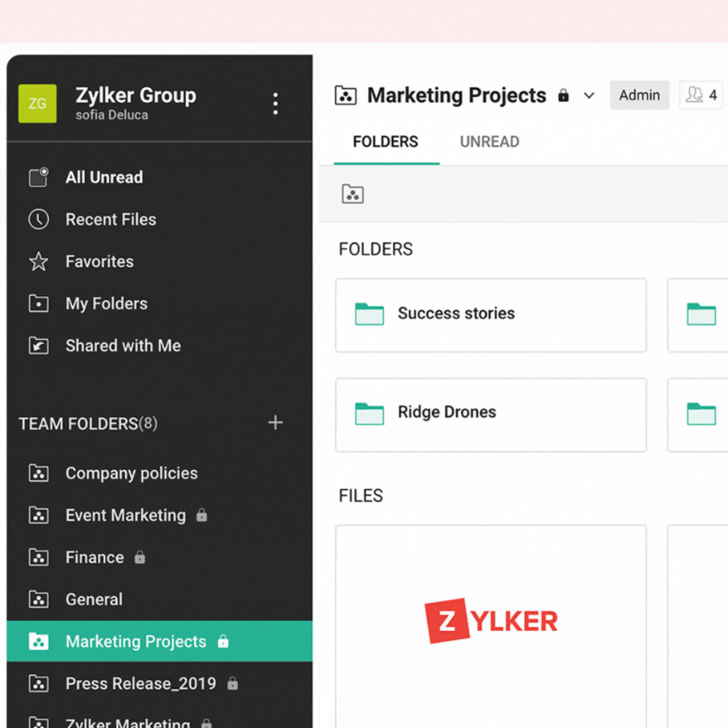
Task: Click the Favorites star icon
Action: [x=38, y=262]
